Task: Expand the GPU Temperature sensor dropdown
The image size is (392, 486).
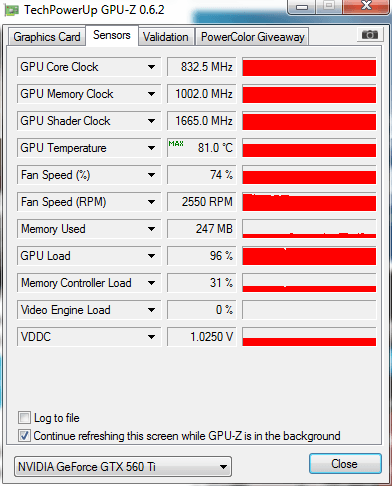Action: click(x=151, y=148)
